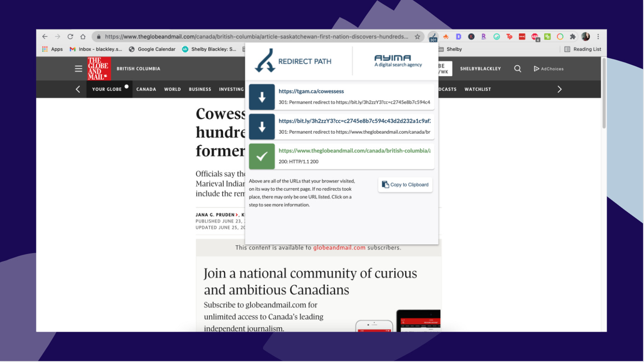Expand the green 200 final URL step

[x=342, y=156]
